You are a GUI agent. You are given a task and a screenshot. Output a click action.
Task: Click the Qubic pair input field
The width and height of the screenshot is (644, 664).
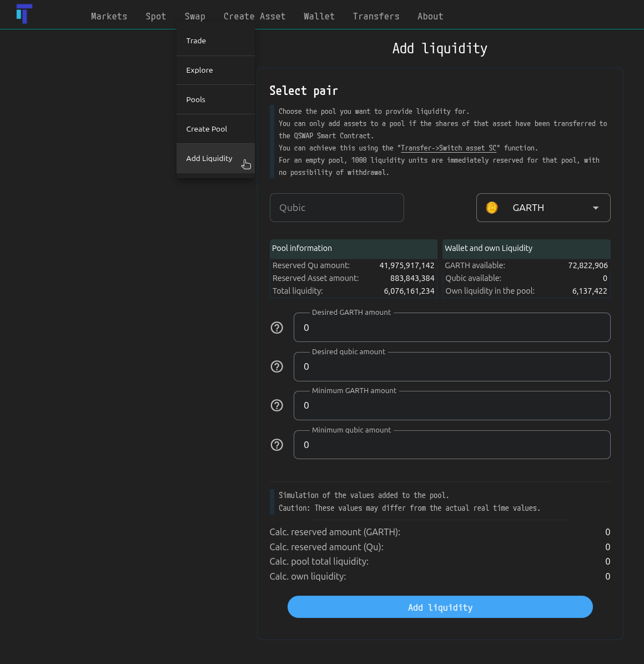pyautogui.click(x=336, y=208)
